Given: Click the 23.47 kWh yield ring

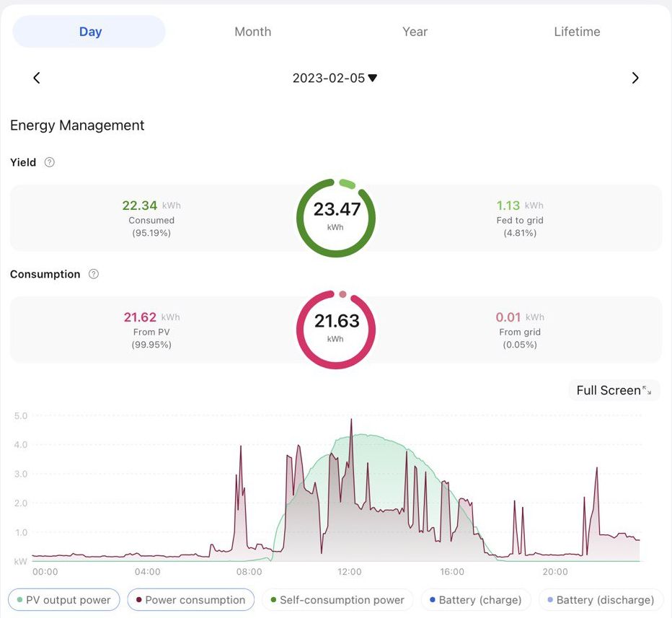Looking at the screenshot, I should click(x=336, y=218).
